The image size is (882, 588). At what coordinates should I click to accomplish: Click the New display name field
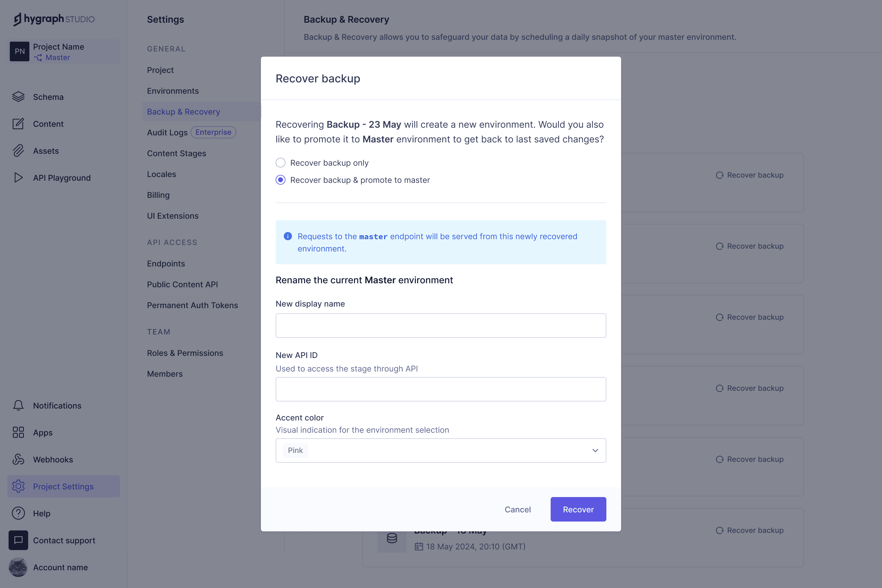coord(440,325)
